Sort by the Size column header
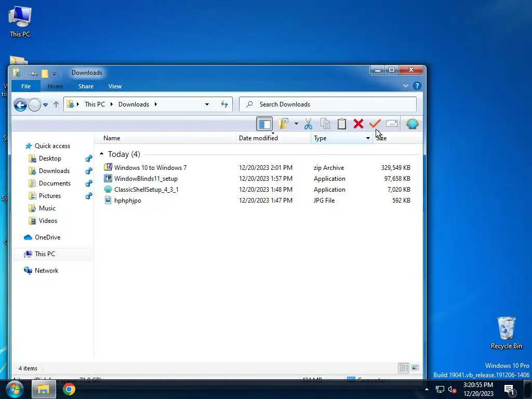Screen dimensions: 532x399 pyautogui.click(x=397, y=138)
